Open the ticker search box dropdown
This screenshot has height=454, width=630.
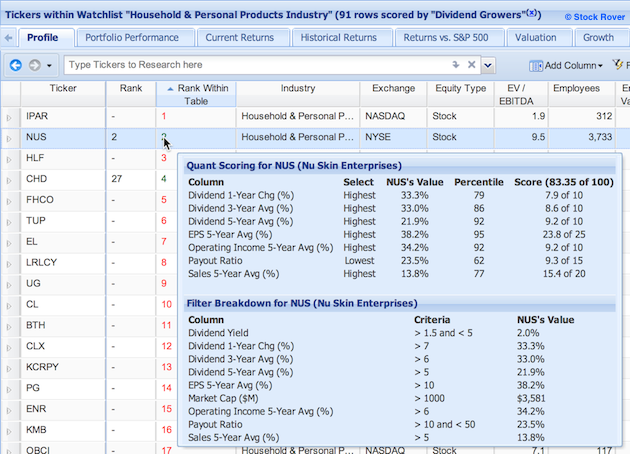(x=488, y=65)
